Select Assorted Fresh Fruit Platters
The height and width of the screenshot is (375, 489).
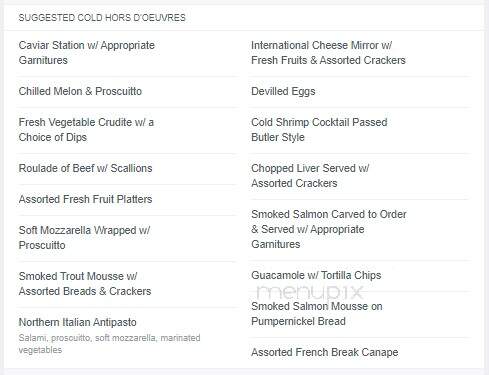(x=85, y=199)
